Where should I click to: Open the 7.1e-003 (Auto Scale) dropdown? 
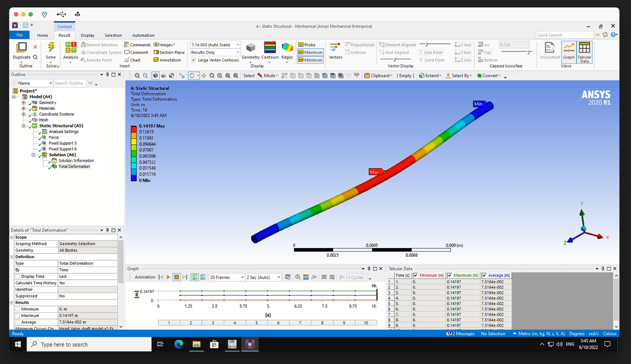pos(215,45)
